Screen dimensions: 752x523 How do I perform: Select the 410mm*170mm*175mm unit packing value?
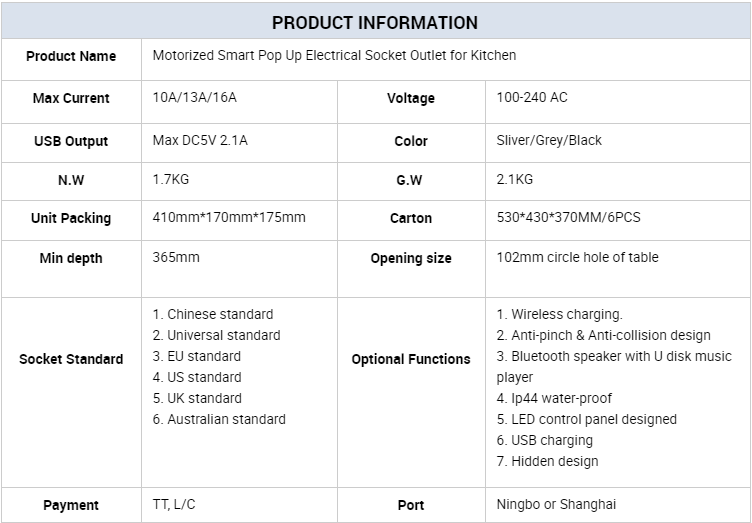coord(229,217)
